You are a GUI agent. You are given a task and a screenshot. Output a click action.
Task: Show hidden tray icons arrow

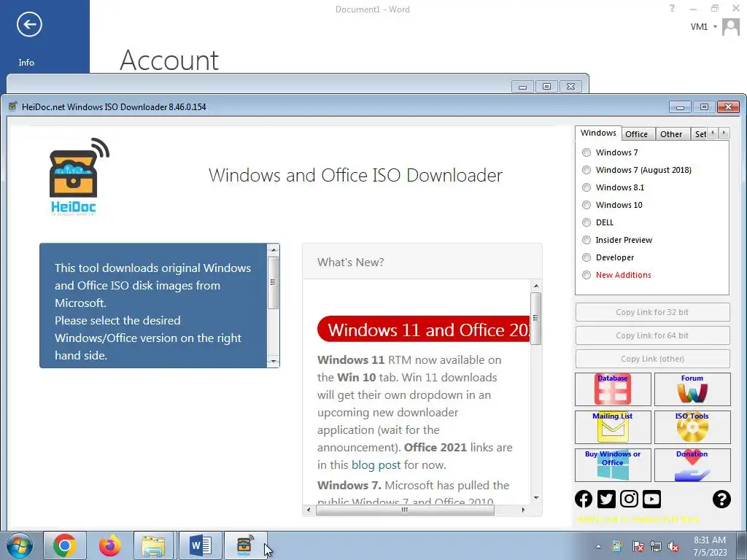point(598,546)
